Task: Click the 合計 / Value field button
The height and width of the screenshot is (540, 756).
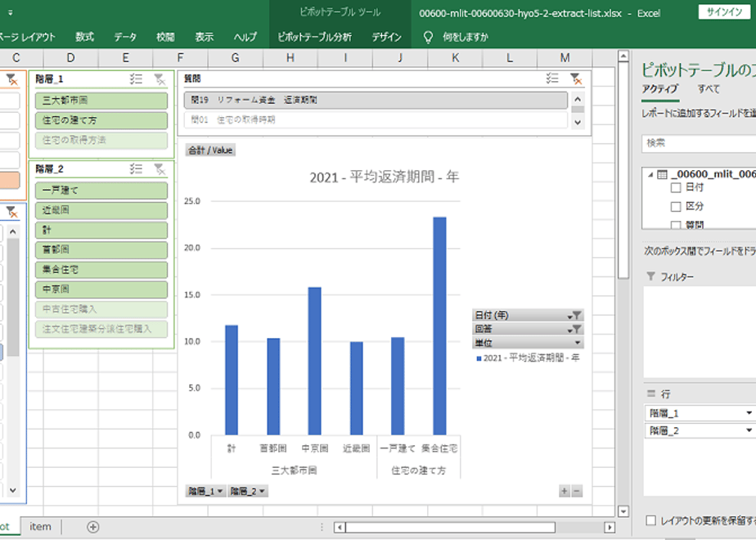Action: pyautogui.click(x=210, y=151)
